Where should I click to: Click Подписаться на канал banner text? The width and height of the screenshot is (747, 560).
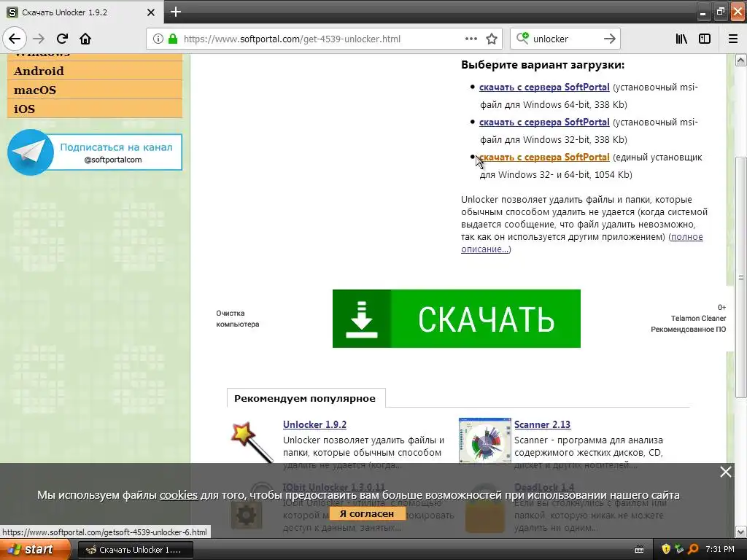(x=116, y=147)
